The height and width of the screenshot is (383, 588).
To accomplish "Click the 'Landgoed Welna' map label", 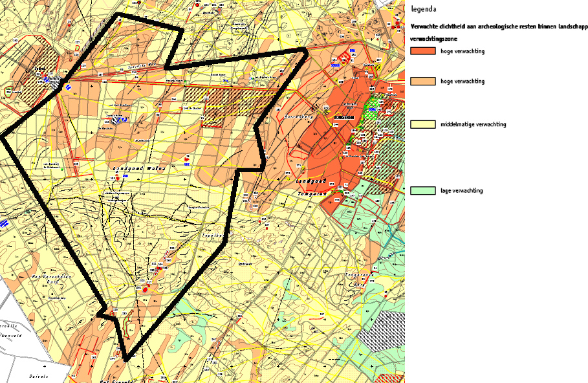I will (x=140, y=169).
